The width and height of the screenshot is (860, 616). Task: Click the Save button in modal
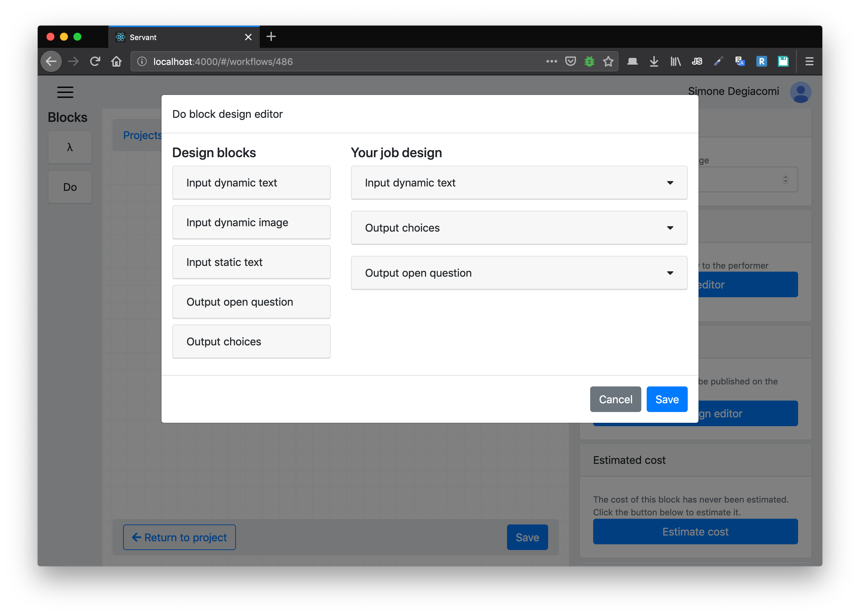pos(666,399)
